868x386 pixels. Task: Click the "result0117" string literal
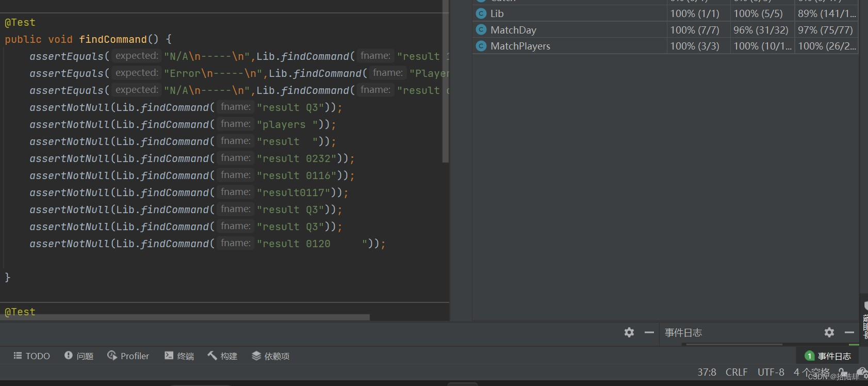[293, 192]
